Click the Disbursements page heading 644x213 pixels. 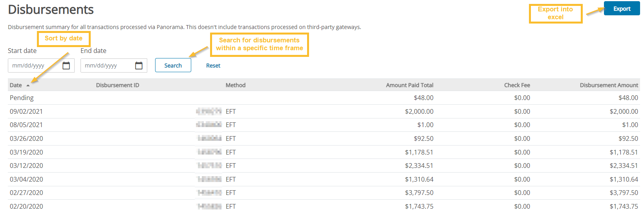click(51, 9)
